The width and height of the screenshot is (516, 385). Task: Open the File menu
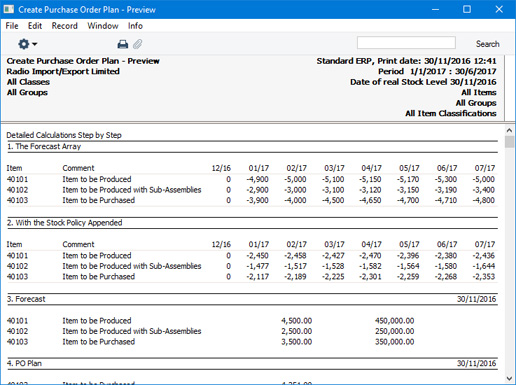[x=12, y=26]
